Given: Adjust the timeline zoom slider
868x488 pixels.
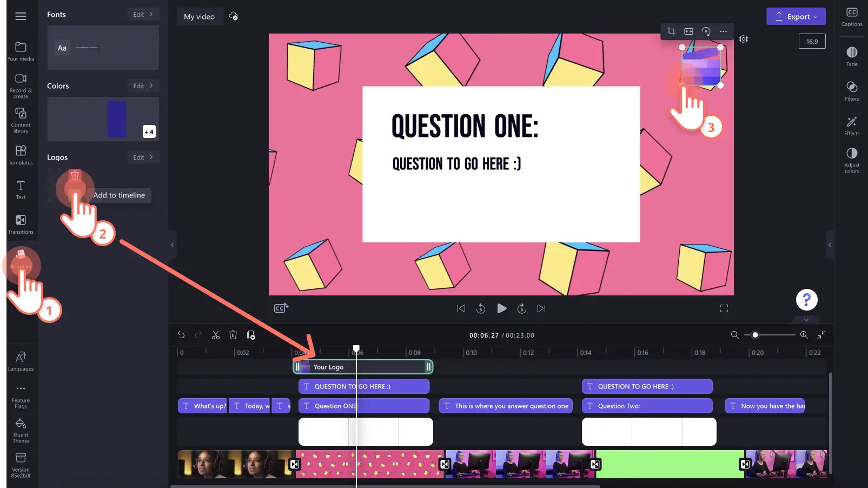Looking at the screenshot, I should tap(756, 335).
